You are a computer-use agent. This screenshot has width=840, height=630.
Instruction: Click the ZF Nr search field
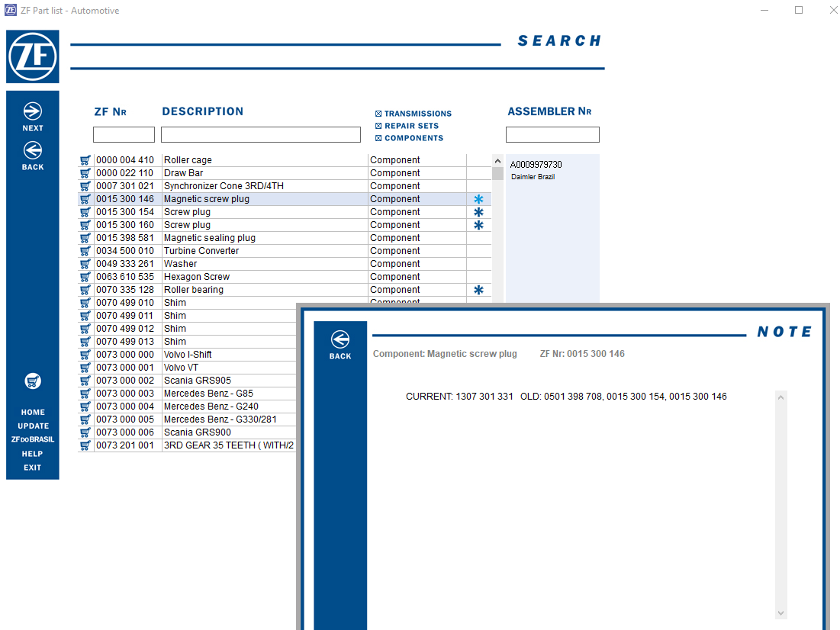124,134
